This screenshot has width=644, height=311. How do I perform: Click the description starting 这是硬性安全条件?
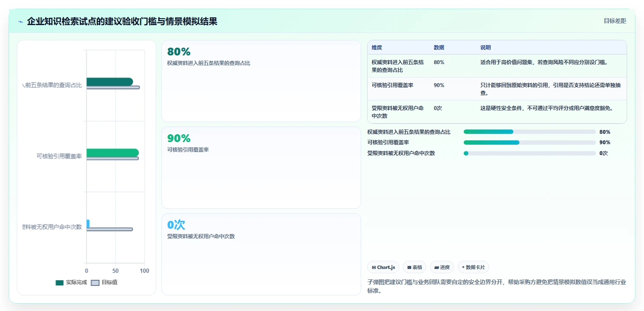tap(547, 108)
